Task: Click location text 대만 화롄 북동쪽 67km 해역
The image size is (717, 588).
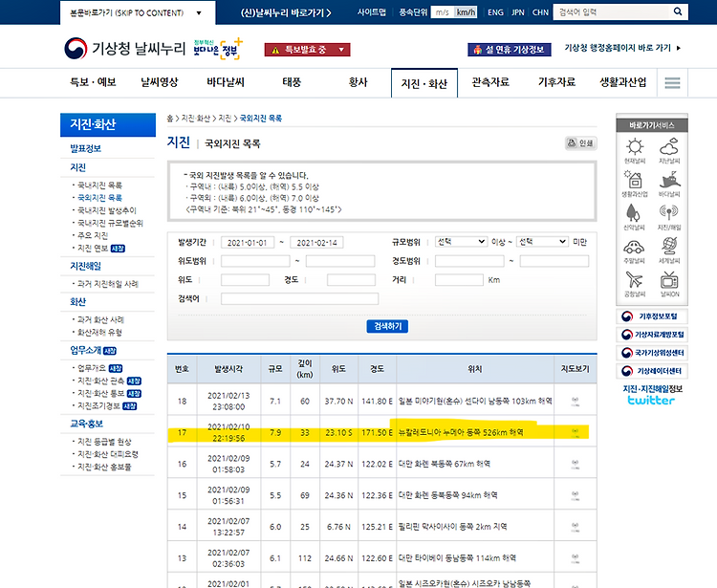Action: click(445, 464)
